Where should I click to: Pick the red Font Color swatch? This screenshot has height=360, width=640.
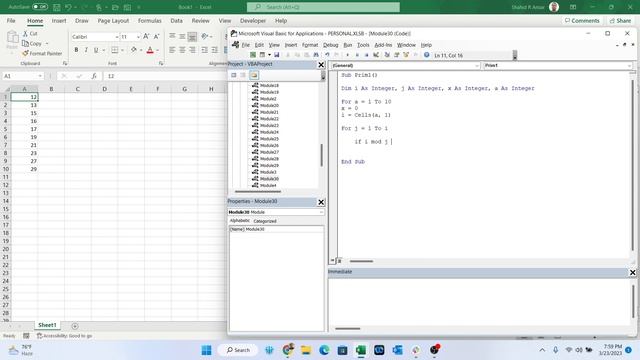pos(150,50)
